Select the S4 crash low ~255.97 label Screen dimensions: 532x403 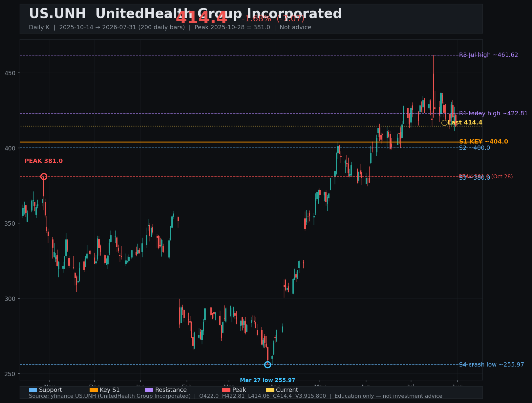[x=491, y=365]
